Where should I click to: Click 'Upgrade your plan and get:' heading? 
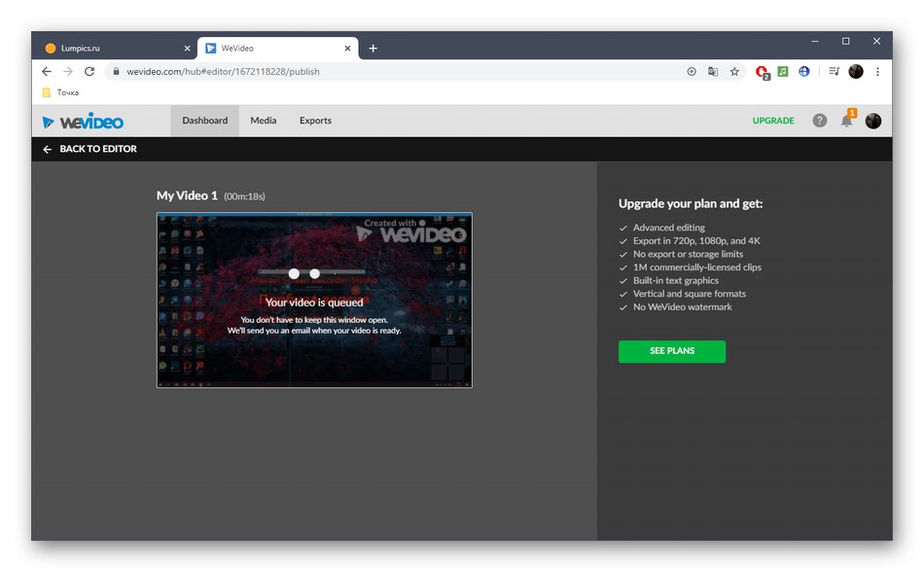click(x=690, y=204)
